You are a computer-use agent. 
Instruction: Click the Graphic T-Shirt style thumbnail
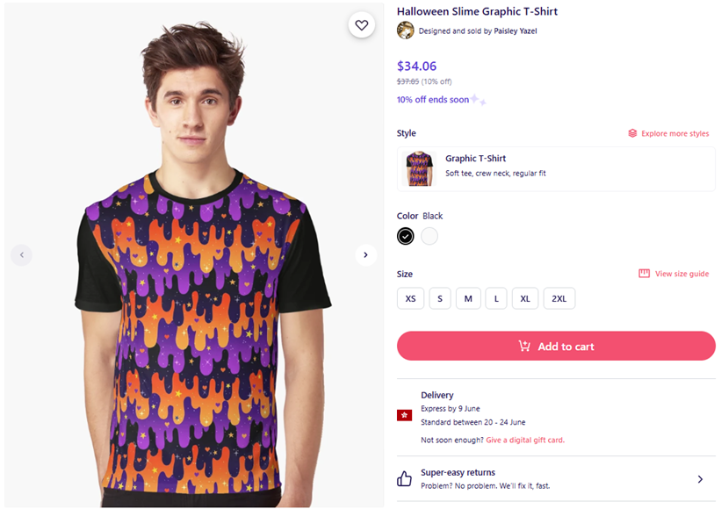[419, 169]
